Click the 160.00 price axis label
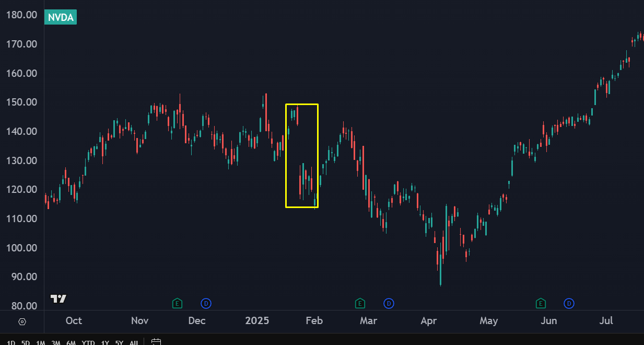Image resolution: width=644 pixels, height=345 pixels. [x=21, y=73]
